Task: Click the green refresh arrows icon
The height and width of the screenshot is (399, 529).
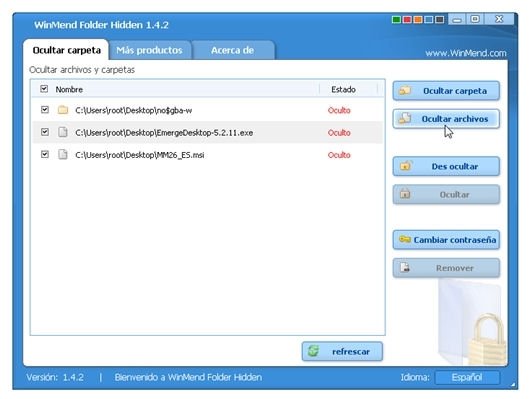Action: 313,351
